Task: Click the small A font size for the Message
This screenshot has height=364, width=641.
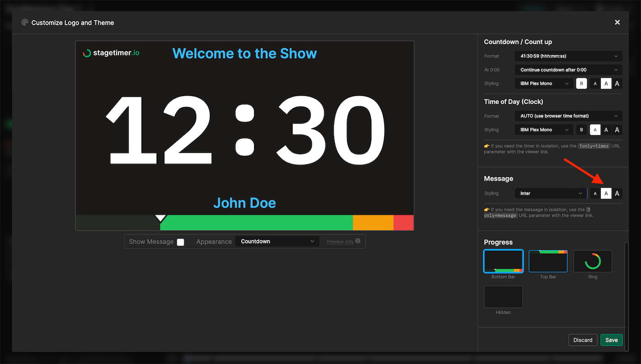Action: click(x=595, y=193)
